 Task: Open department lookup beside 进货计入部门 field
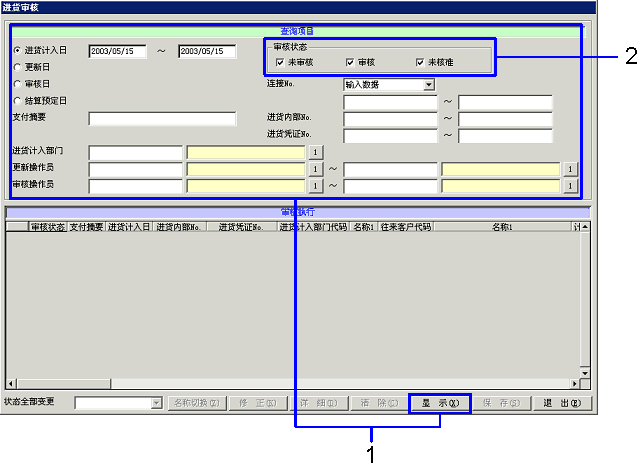tap(314, 153)
